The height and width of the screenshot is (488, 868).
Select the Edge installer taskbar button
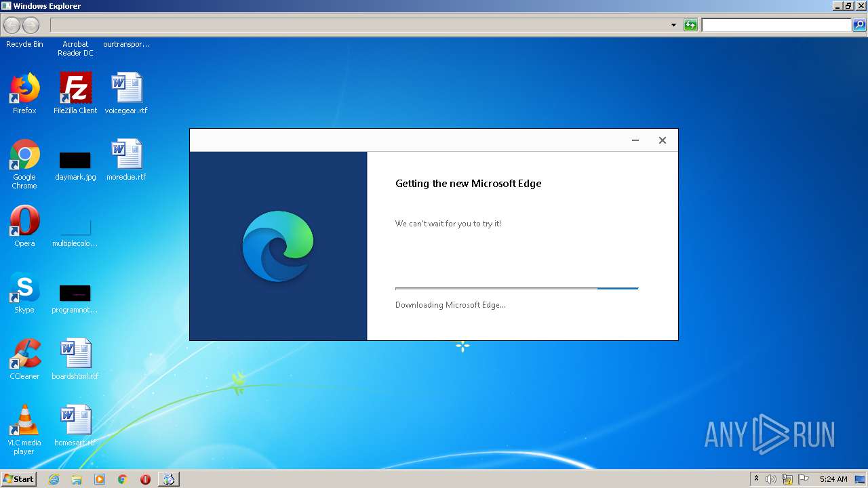pyautogui.click(x=168, y=479)
